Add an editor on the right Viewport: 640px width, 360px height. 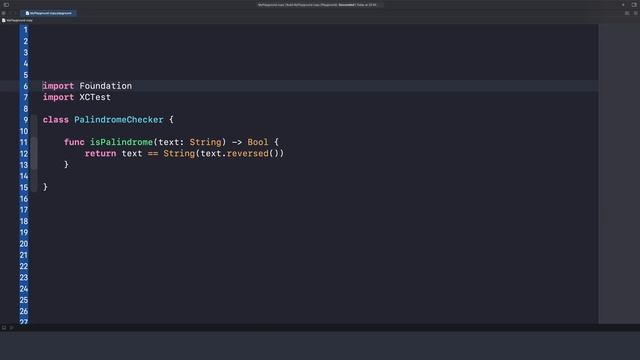(636, 13)
